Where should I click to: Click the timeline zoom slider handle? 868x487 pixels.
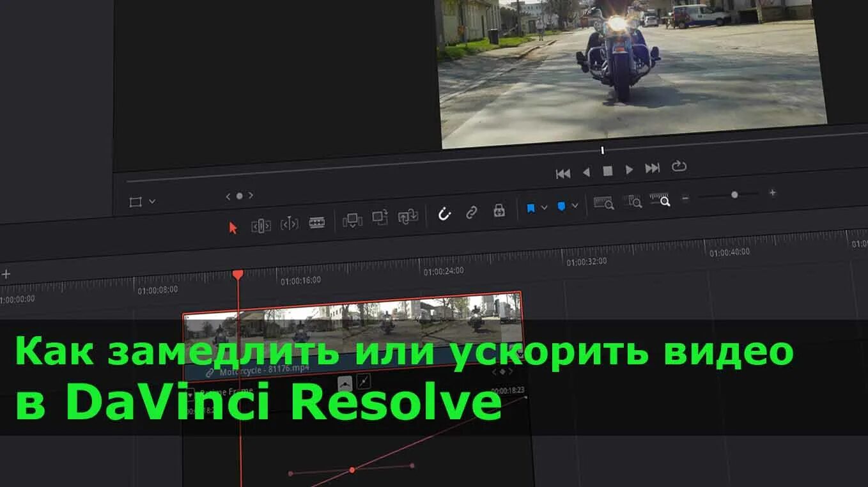(x=734, y=194)
